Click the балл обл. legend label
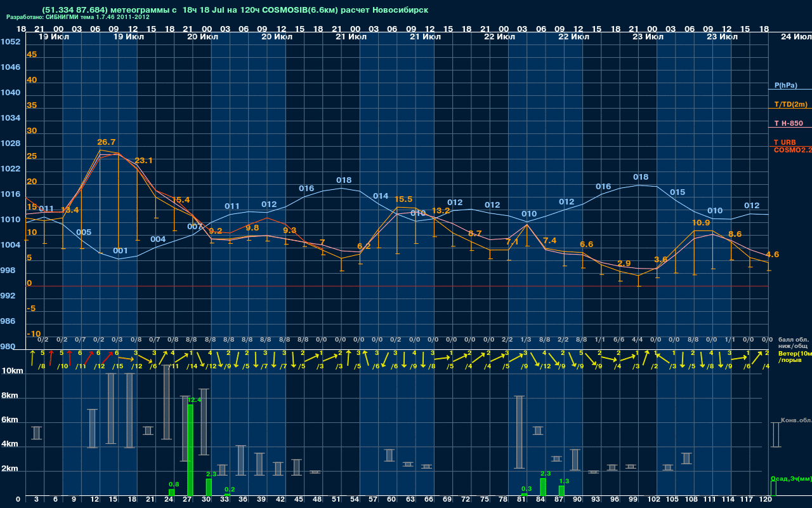 pos(795,340)
